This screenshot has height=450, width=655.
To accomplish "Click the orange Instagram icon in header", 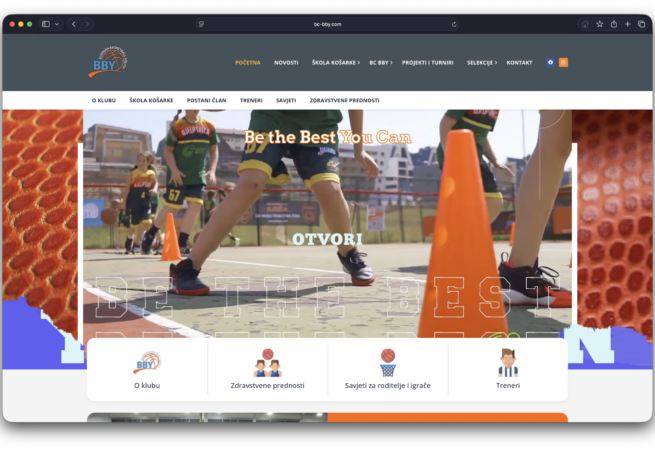I will (563, 62).
